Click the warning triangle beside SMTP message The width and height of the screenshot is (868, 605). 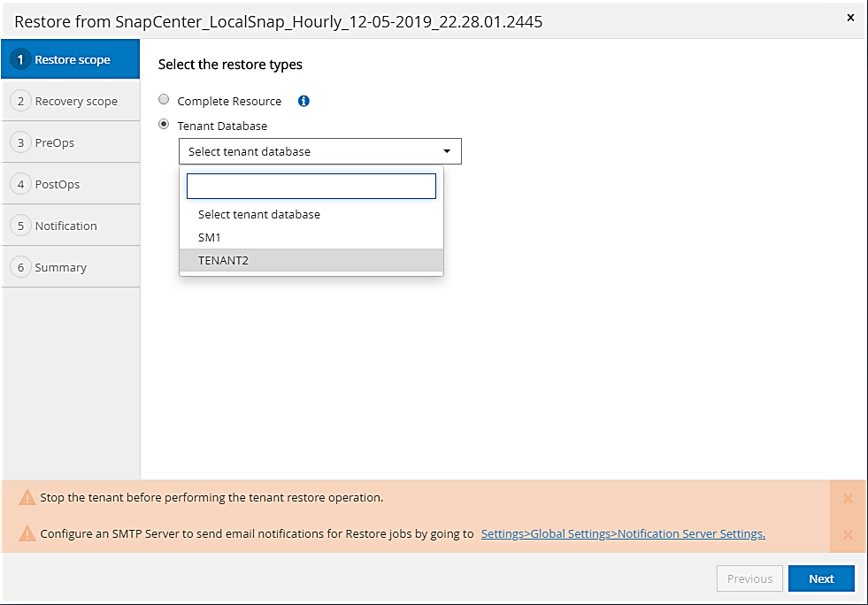[27, 533]
